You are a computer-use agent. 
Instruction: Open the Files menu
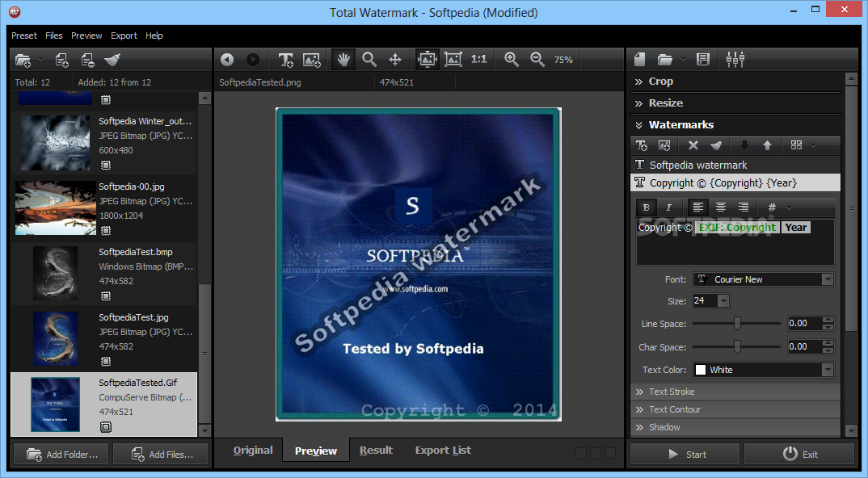[53, 36]
